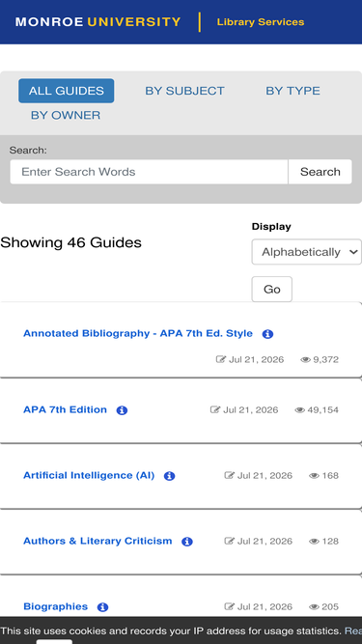Click edit-date icon in APA 7th Edition row
Viewport: 362px width, 644px height.
point(215,409)
